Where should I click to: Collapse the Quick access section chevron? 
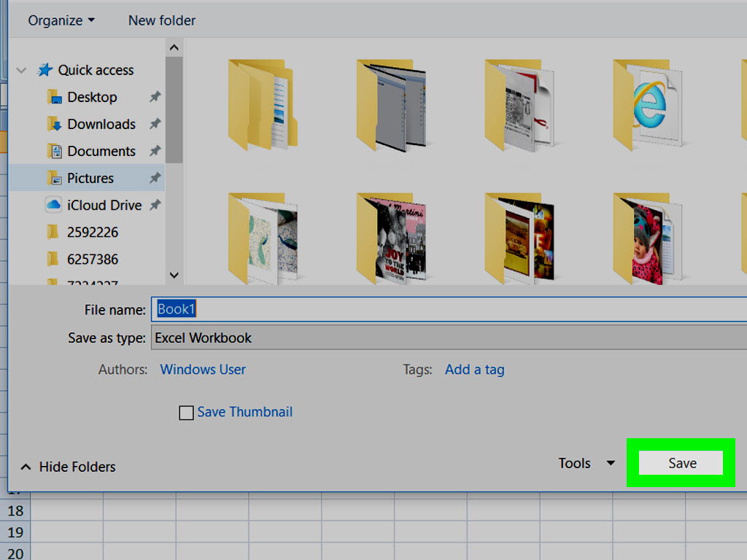pos(21,70)
